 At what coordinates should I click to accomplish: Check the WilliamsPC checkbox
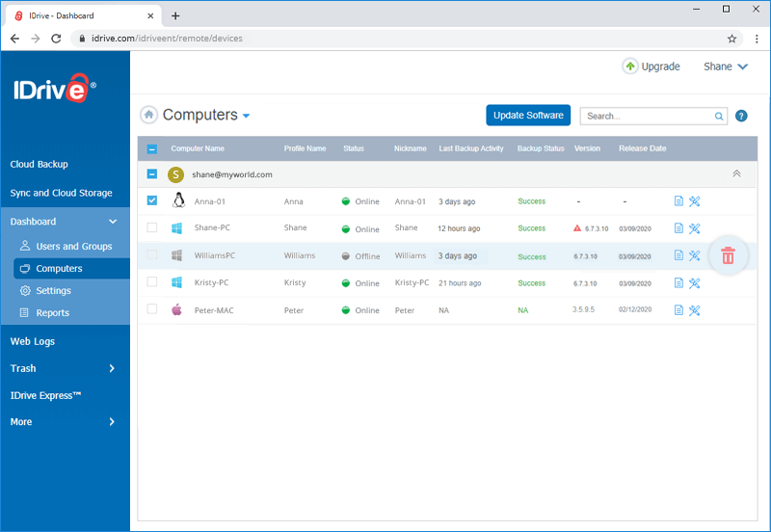(x=152, y=254)
